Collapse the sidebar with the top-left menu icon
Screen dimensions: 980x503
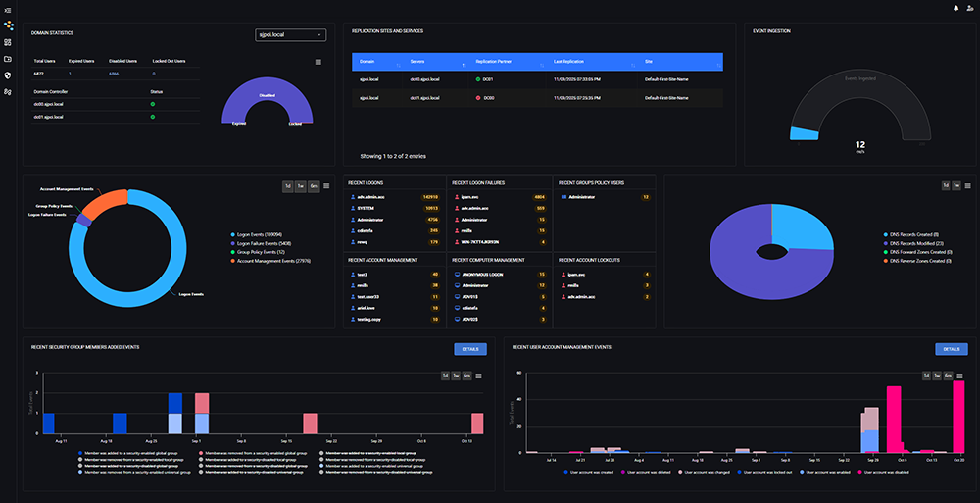(x=8, y=9)
